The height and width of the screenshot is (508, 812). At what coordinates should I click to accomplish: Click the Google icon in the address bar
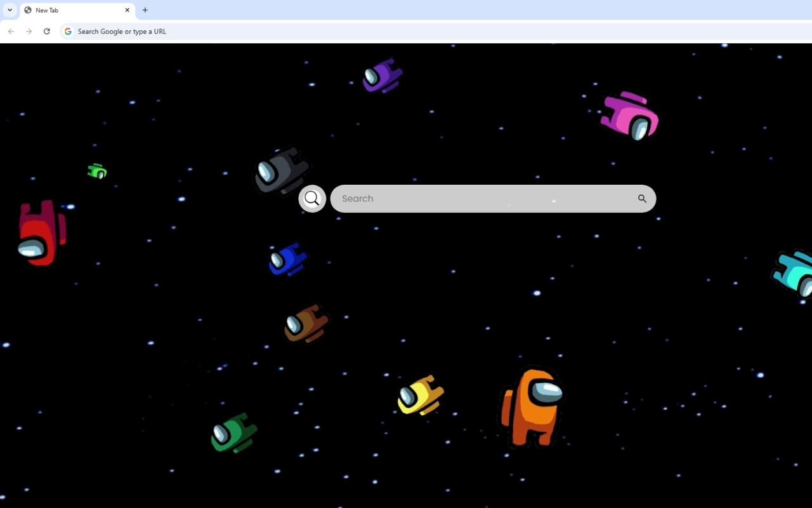click(68, 31)
